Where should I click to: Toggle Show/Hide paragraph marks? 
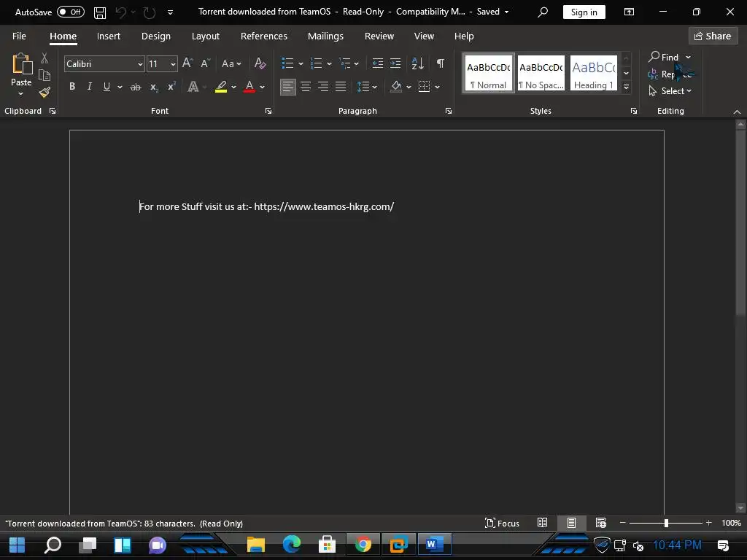pyautogui.click(x=440, y=63)
